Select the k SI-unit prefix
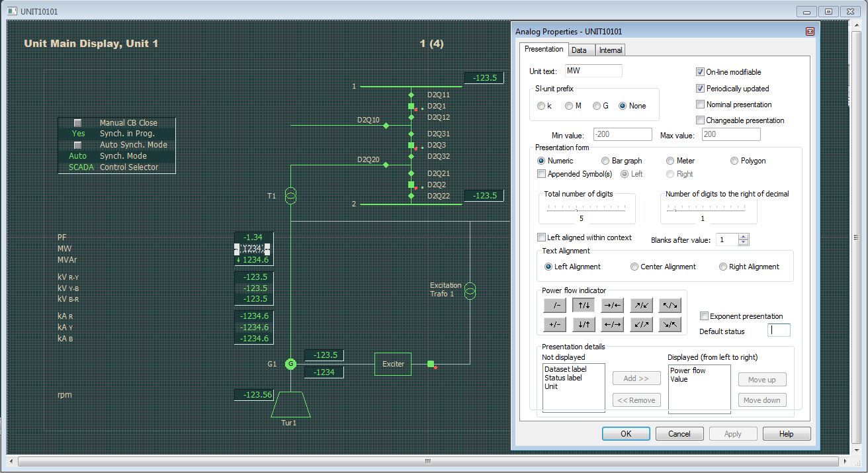868x473 pixels. click(x=542, y=106)
